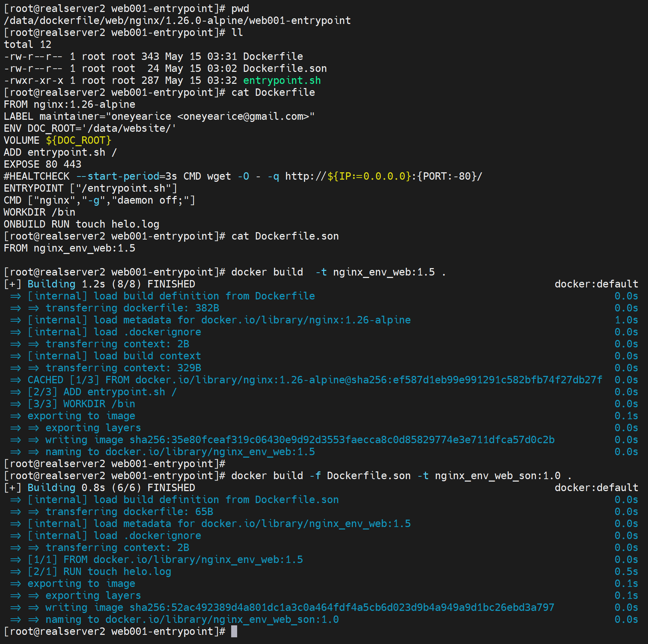Click the /data/dockerfile/web/nginx path output
The width and height of the screenshot is (648, 644).
click(x=177, y=20)
